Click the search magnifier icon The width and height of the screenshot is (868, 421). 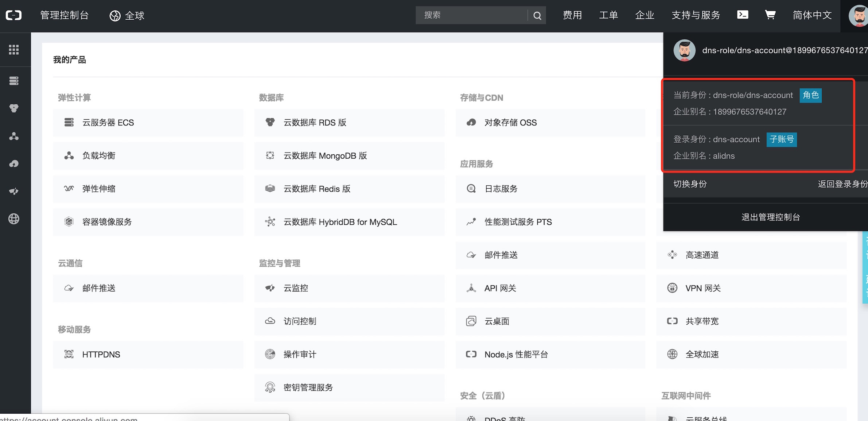click(x=537, y=16)
